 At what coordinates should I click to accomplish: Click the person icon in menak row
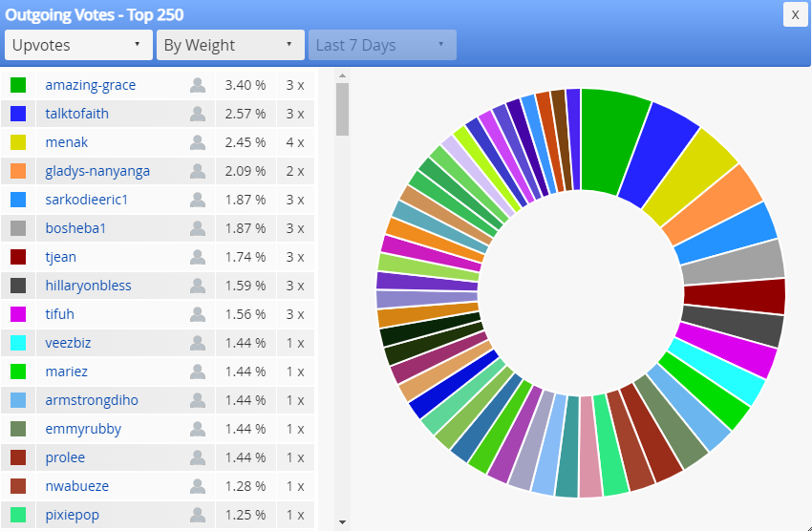pos(198,142)
